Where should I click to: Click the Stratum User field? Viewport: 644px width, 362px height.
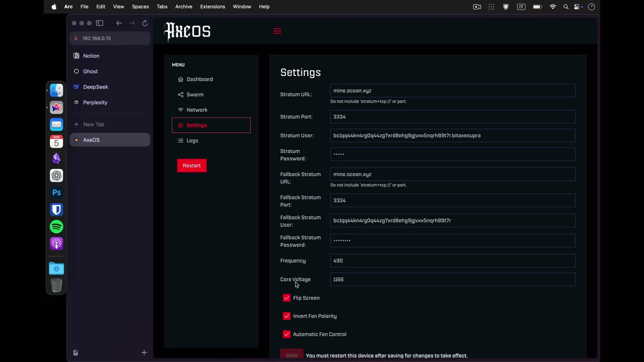[x=453, y=135]
